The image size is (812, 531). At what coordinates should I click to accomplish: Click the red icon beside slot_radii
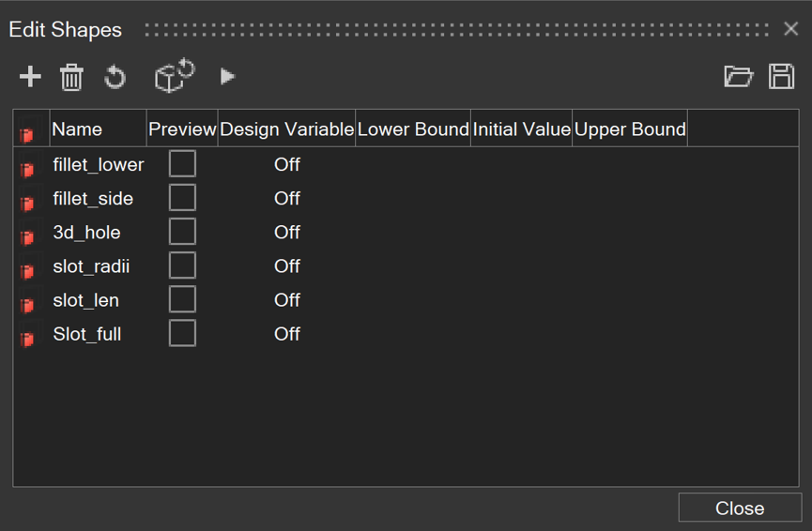tap(26, 270)
